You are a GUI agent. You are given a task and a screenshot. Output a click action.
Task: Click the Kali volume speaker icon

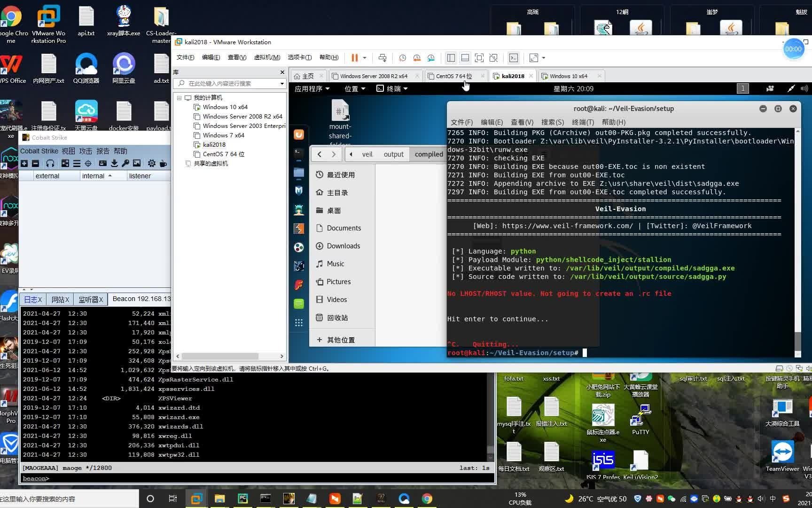pyautogui.click(x=804, y=88)
